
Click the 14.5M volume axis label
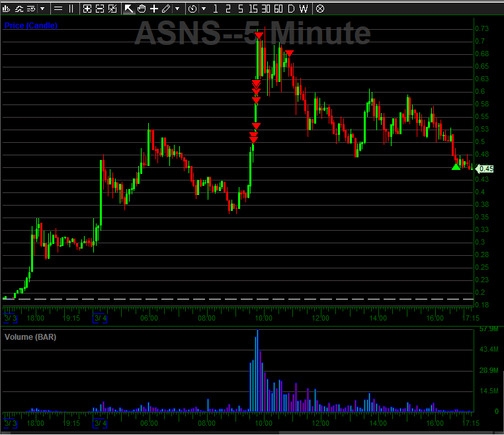489,391
